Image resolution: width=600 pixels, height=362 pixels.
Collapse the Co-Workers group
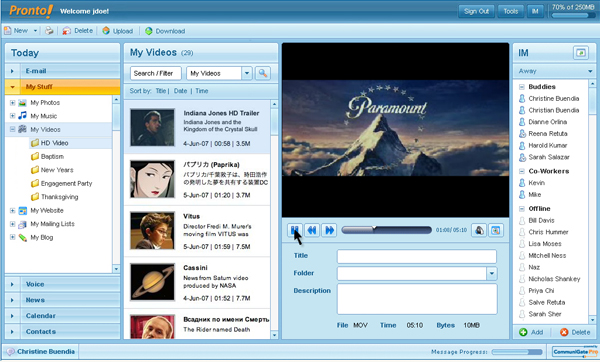[x=522, y=171]
